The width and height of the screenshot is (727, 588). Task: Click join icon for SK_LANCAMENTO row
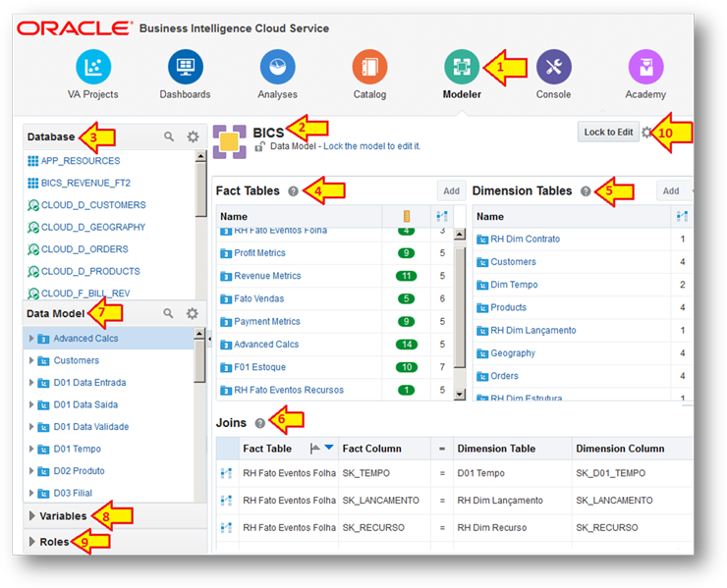click(x=226, y=501)
